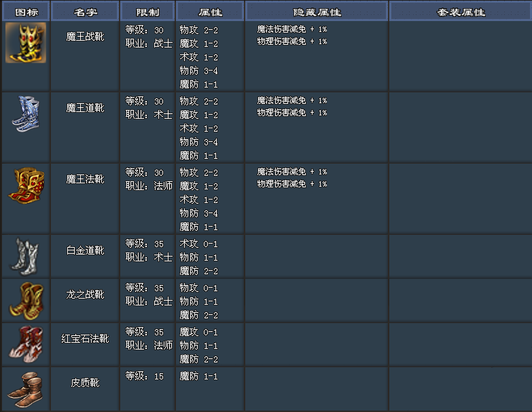
Task: Click the 隐藏属性 column header
Action: [x=317, y=12]
